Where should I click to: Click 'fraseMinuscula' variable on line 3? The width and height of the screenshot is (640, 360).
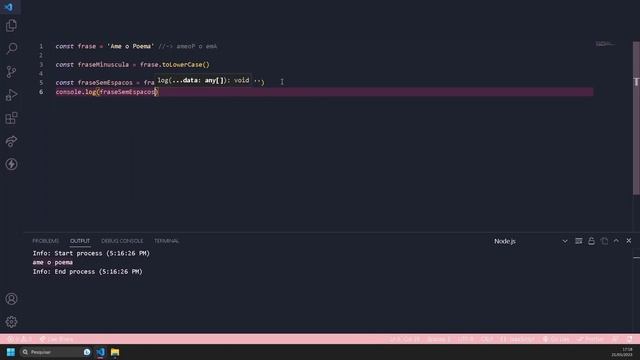tap(103, 64)
